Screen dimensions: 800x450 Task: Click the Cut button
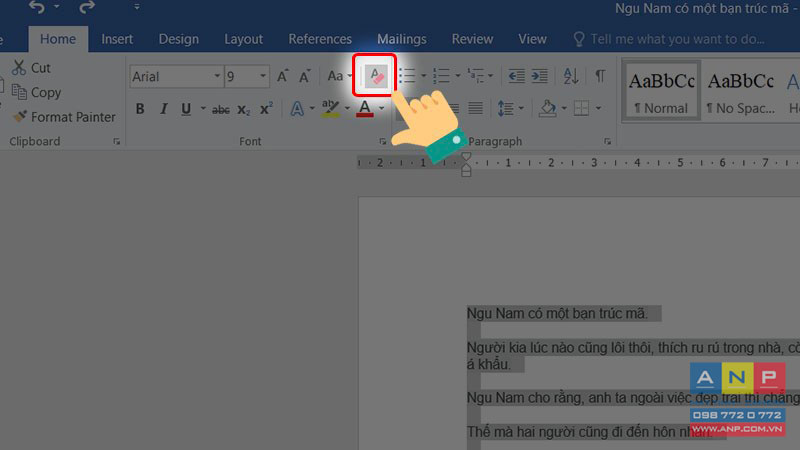[32, 67]
